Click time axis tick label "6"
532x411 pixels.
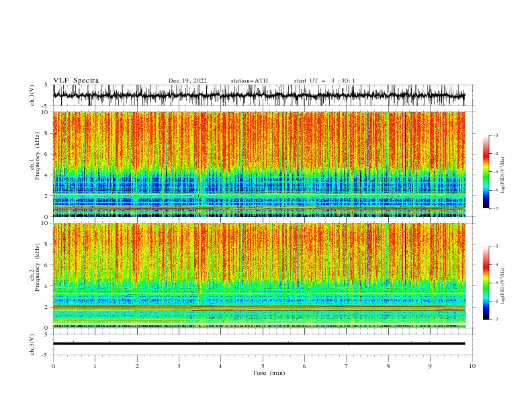pos(304,366)
